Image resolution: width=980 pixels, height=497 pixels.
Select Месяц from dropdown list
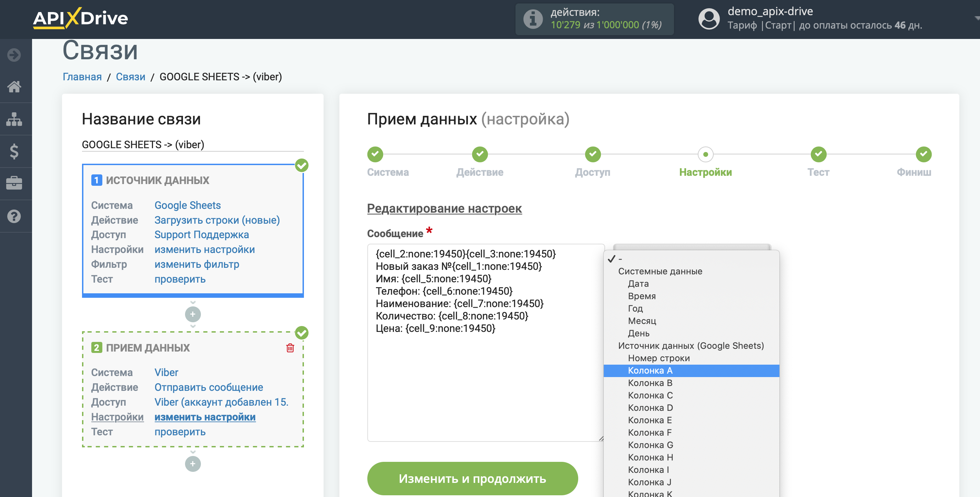tap(691, 321)
